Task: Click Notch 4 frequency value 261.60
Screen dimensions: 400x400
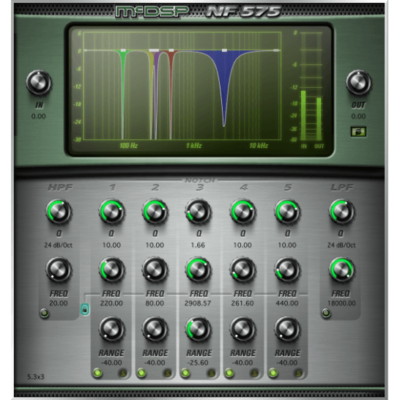Action: click(242, 303)
